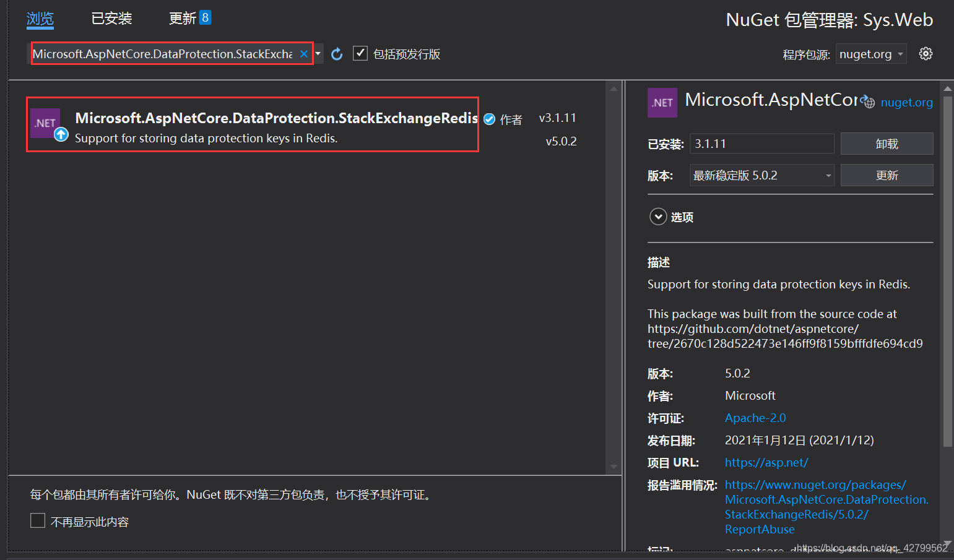Click the .NET package icon in results list
The height and width of the screenshot is (560, 954).
pos(45,123)
